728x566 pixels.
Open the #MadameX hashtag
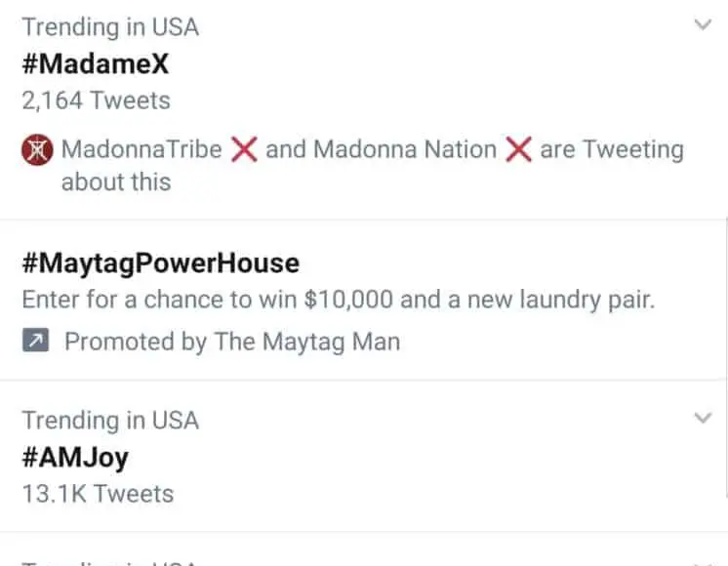coord(96,63)
